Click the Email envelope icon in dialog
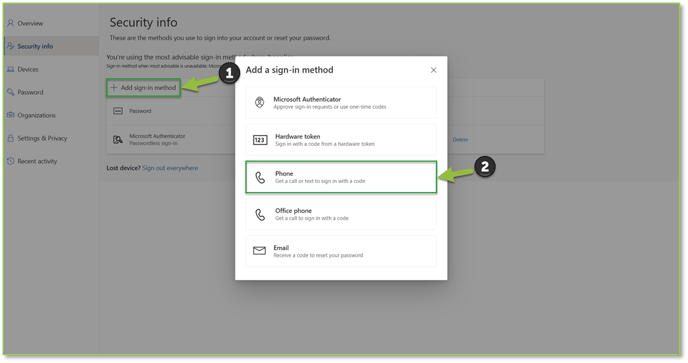This screenshot has height=363, width=688. point(259,251)
